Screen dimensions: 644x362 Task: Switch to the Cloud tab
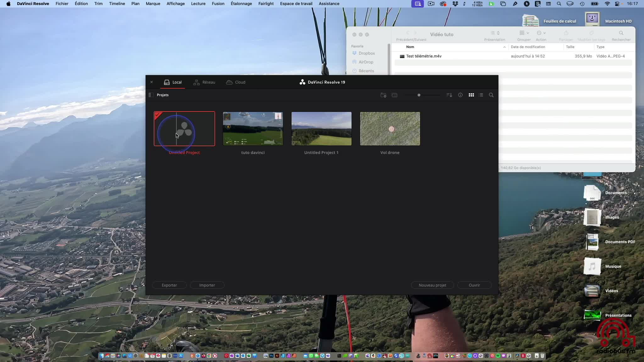236,82
